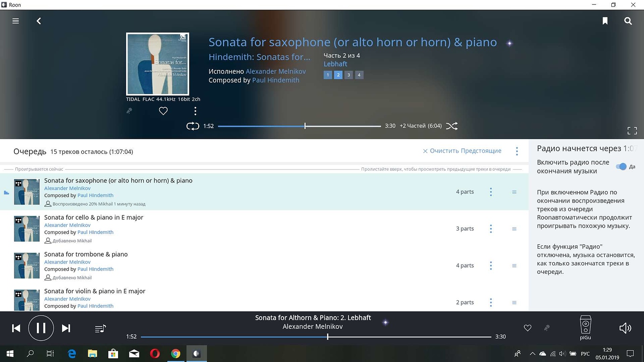Open three-dot menu for cello sonata row

coord(490,229)
